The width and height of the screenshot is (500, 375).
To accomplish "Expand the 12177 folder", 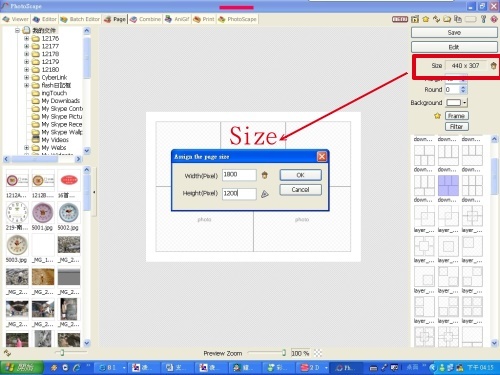I will (x=26, y=46).
